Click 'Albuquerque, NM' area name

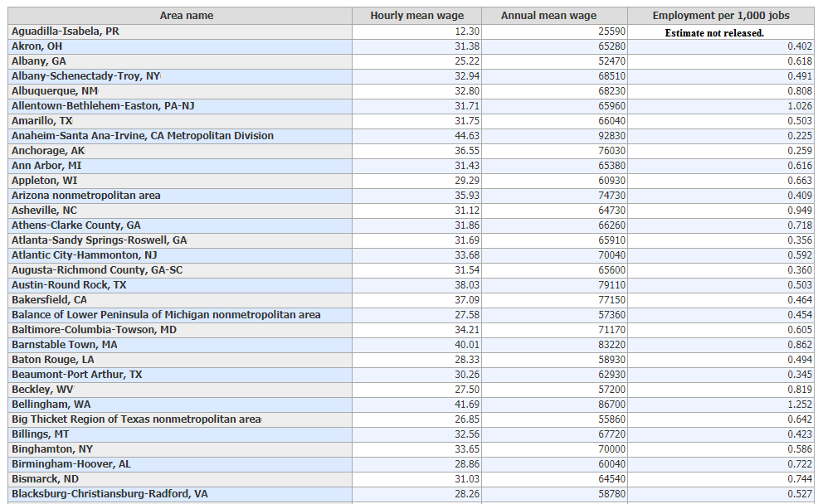54,91
